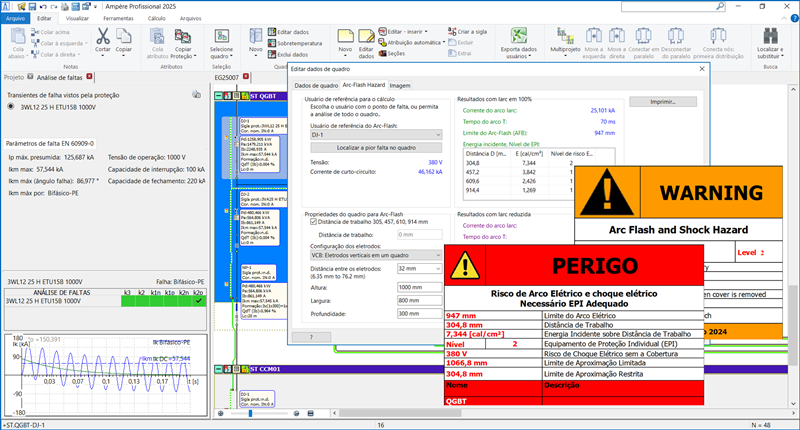Open the Atribuição automática dropdown
The height and width of the screenshot is (430, 800).
click(x=443, y=42)
